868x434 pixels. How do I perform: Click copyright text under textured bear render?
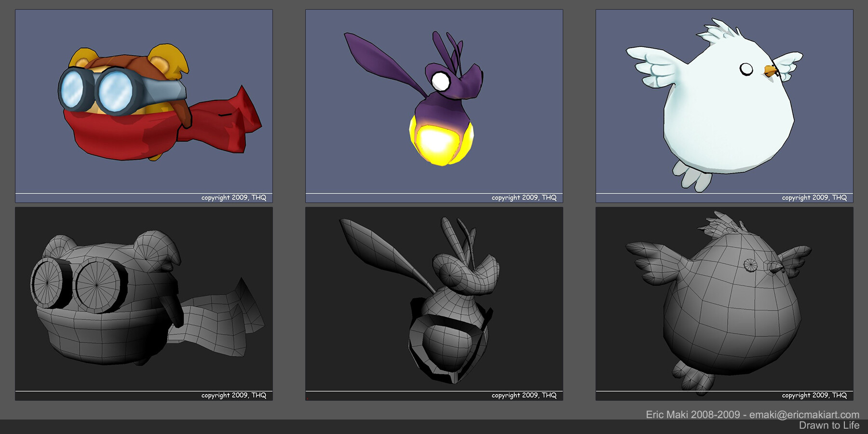point(233,198)
